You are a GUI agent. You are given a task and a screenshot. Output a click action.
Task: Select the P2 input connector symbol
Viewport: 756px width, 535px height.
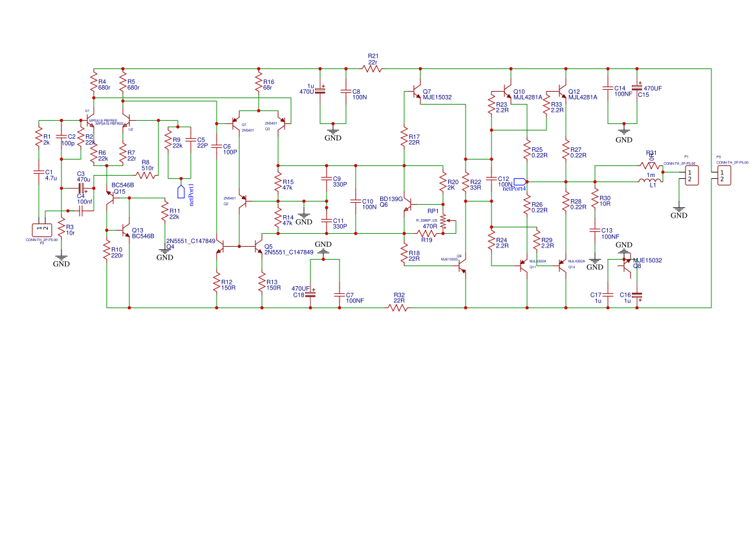pyautogui.click(x=42, y=230)
